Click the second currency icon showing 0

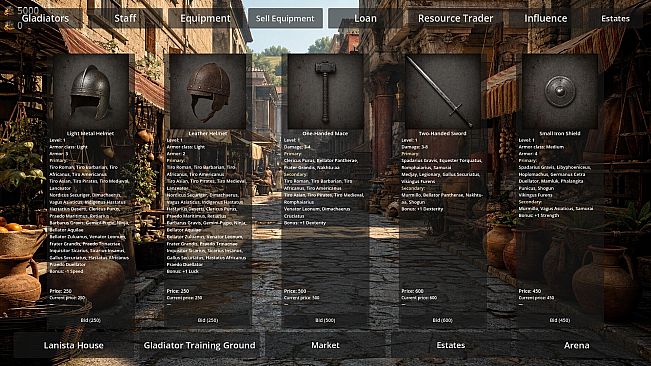[x=9, y=26]
